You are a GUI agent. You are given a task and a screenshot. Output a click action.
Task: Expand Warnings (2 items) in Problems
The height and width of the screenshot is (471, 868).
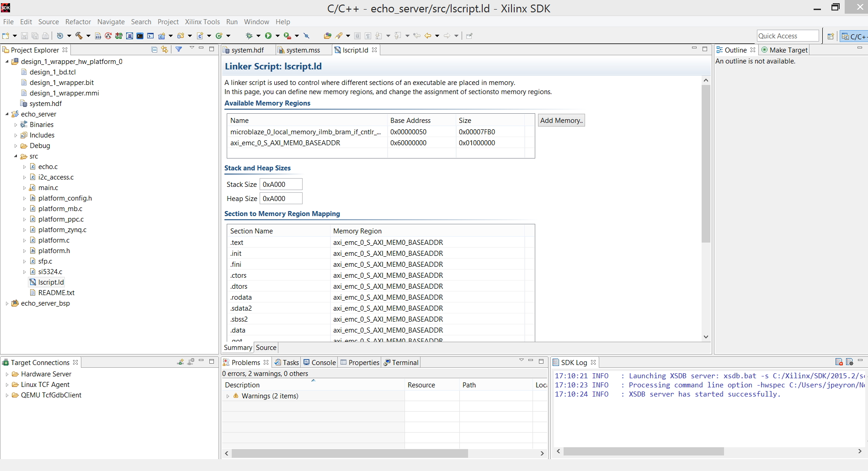click(228, 396)
